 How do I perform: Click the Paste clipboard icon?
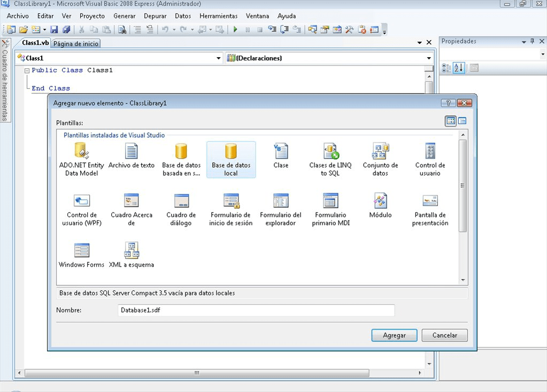pyautogui.click(x=106, y=29)
